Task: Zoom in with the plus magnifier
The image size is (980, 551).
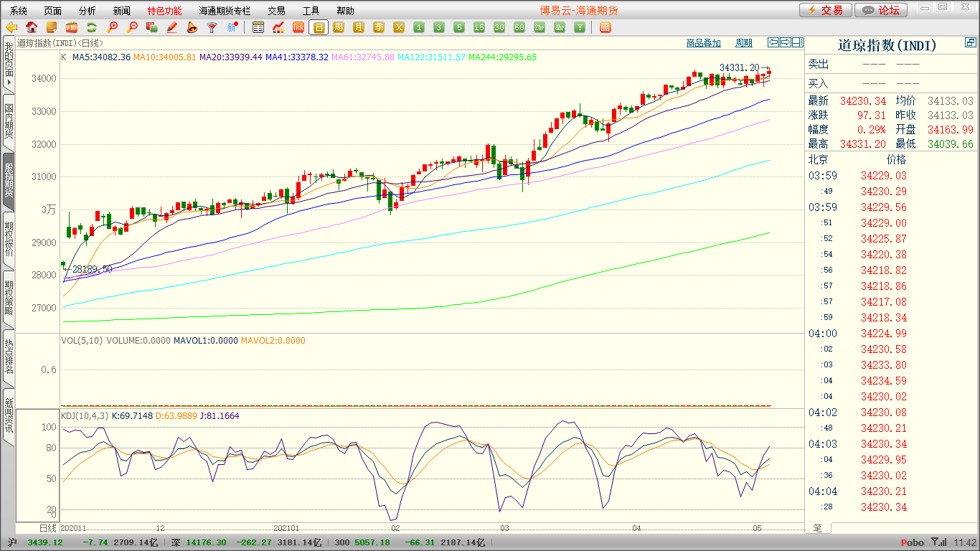Action: click(x=112, y=27)
